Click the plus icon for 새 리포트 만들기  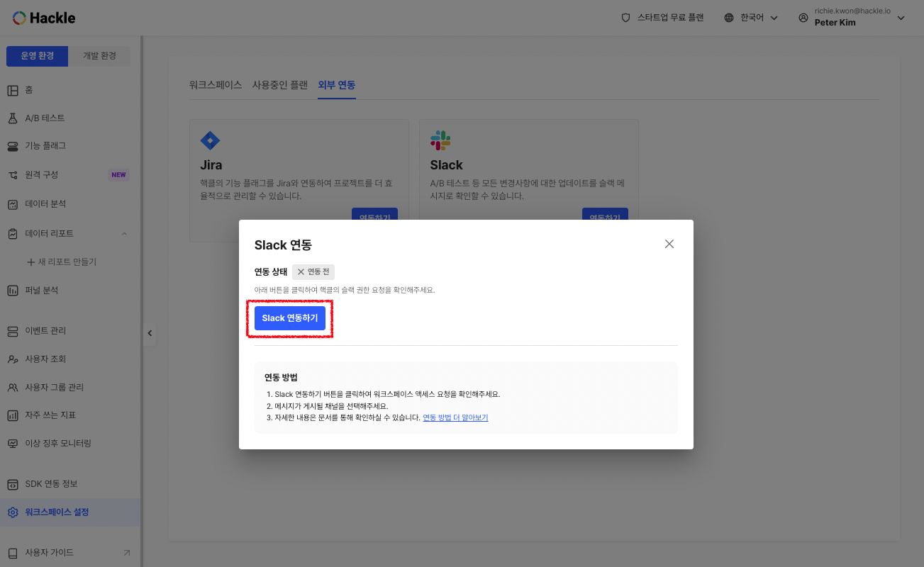(30, 262)
